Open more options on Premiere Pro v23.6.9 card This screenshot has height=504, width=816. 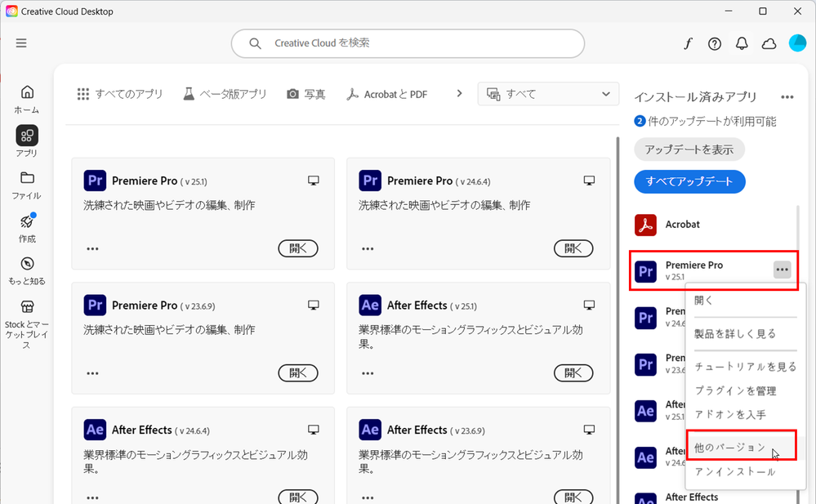92,373
